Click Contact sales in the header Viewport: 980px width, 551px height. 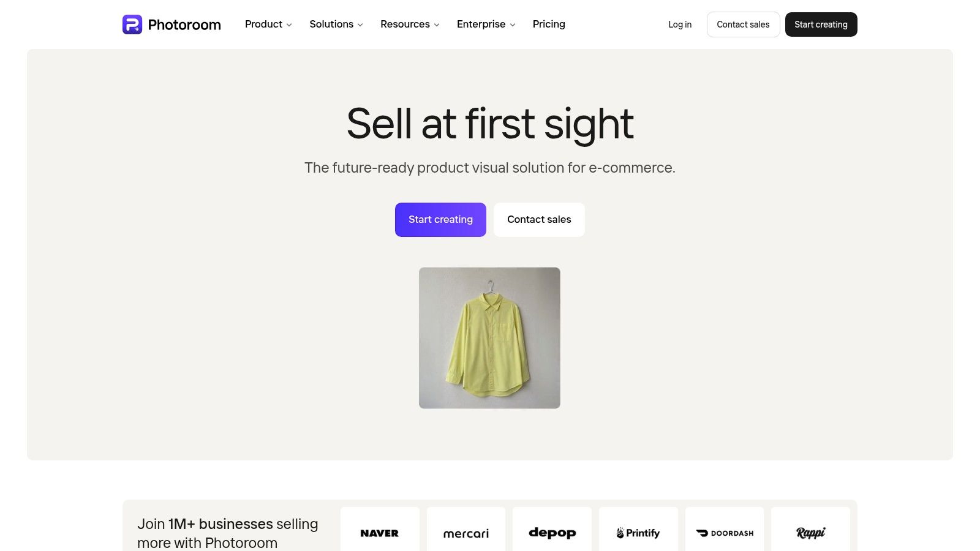tap(743, 24)
